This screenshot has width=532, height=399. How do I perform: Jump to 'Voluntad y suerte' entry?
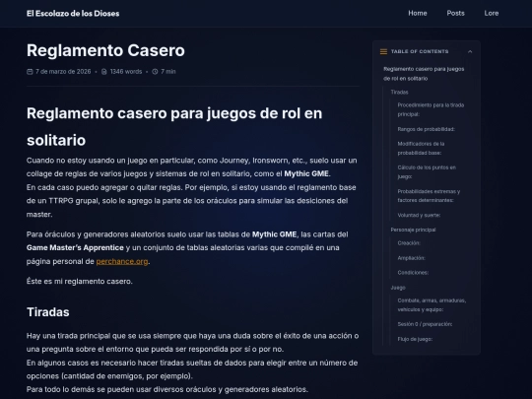click(419, 215)
